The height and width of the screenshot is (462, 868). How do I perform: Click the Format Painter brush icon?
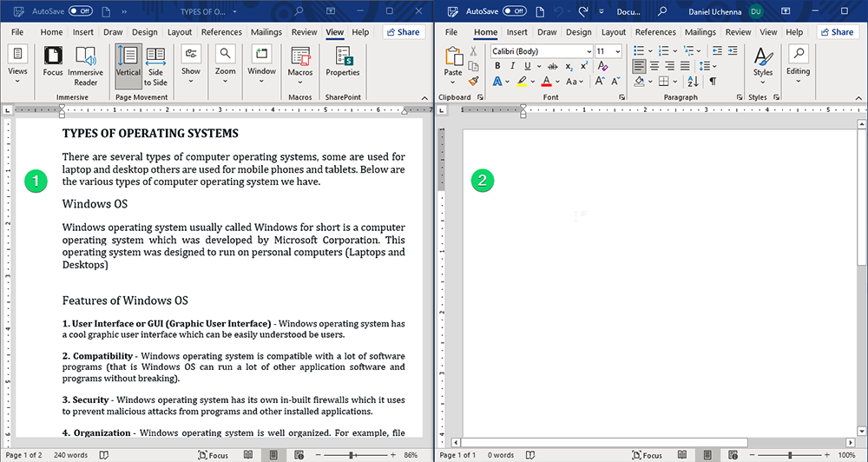474,81
